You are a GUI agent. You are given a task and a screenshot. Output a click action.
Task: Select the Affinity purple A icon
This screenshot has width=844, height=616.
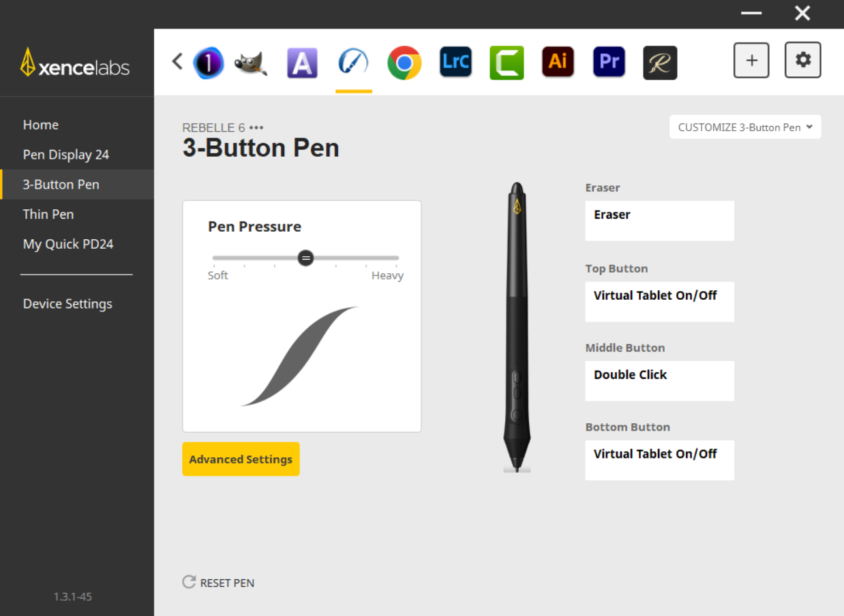302,63
